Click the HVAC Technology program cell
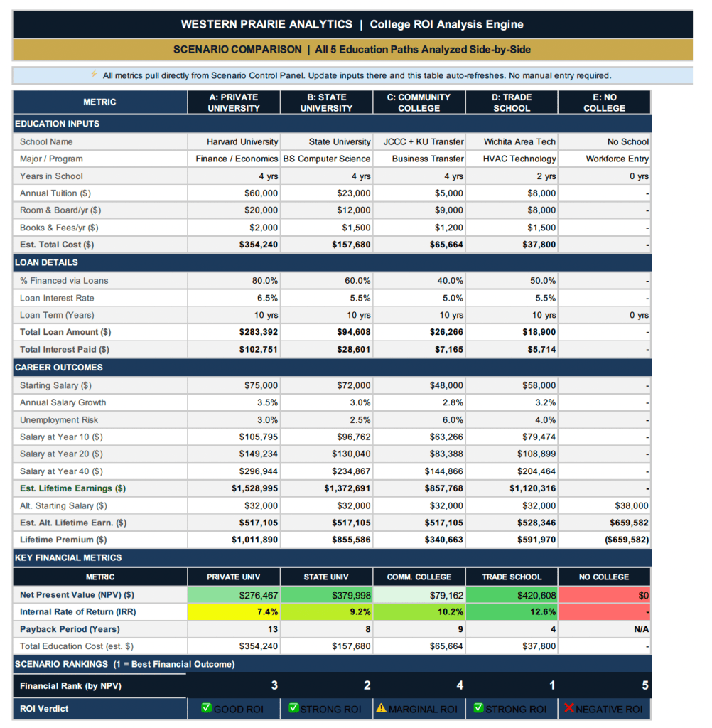The image size is (712, 728). (519, 159)
